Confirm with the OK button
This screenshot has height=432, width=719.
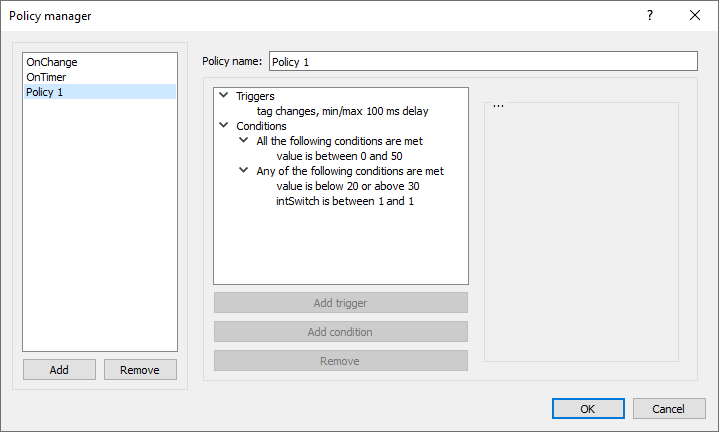point(588,409)
